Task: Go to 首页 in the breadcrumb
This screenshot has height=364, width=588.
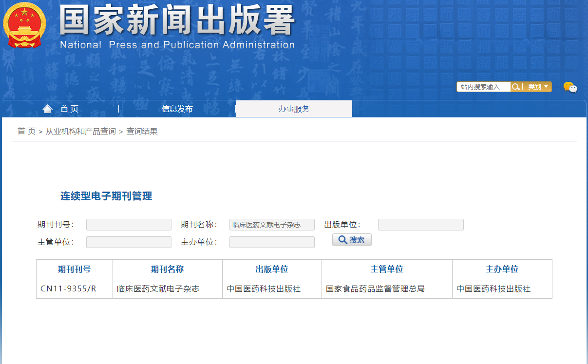Action: (x=26, y=132)
